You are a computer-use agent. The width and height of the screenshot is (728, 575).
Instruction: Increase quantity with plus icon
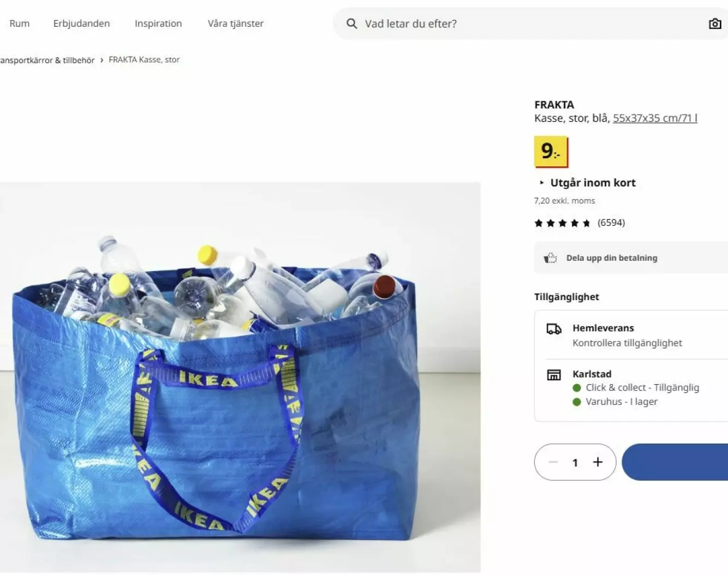tap(598, 462)
